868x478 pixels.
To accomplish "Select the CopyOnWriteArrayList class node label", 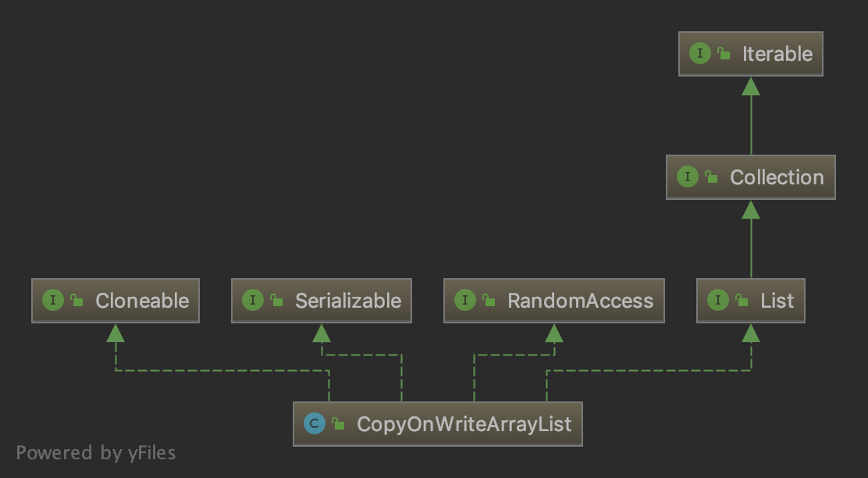I will point(464,424).
